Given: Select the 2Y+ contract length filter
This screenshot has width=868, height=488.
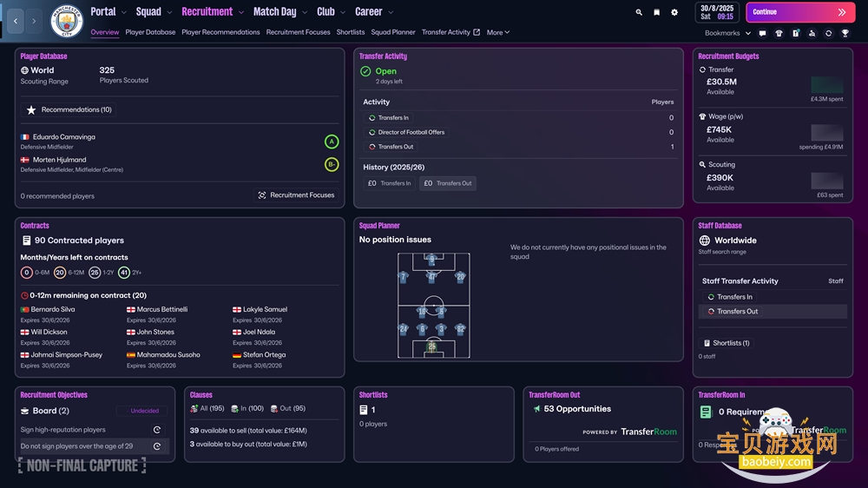Looking at the screenshot, I should [x=124, y=273].
